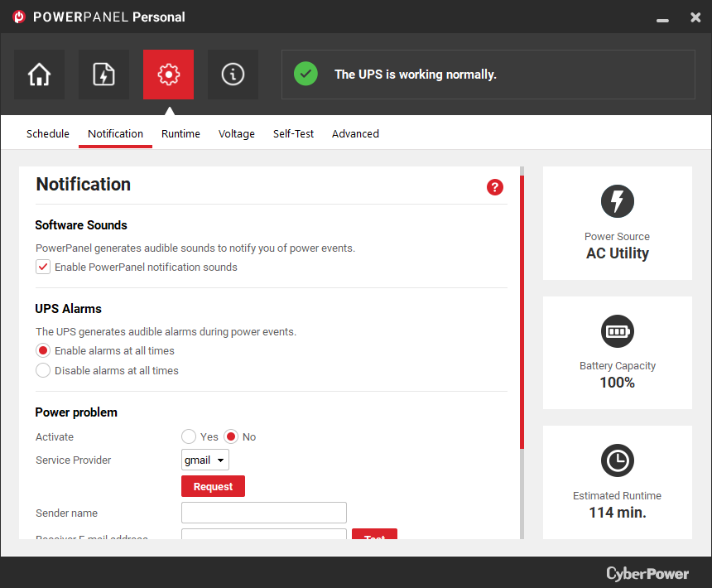Switch to the Self-Test tab
712x588 pixels.
click(293, 134)
